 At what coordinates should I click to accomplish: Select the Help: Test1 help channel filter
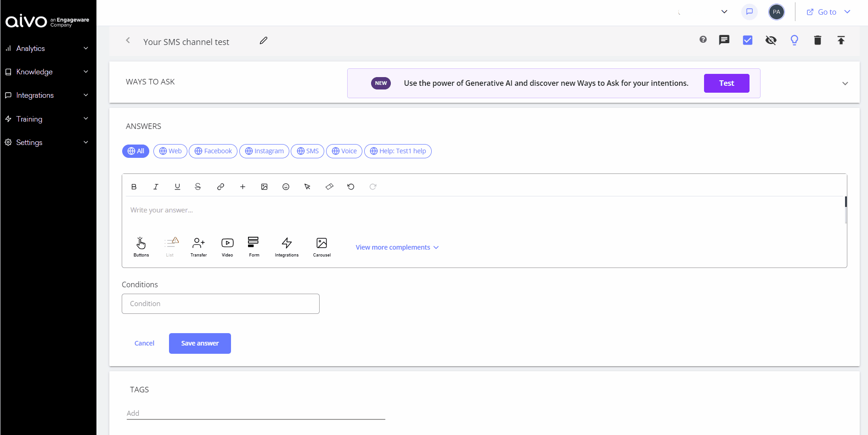click(x=398, y=151)
